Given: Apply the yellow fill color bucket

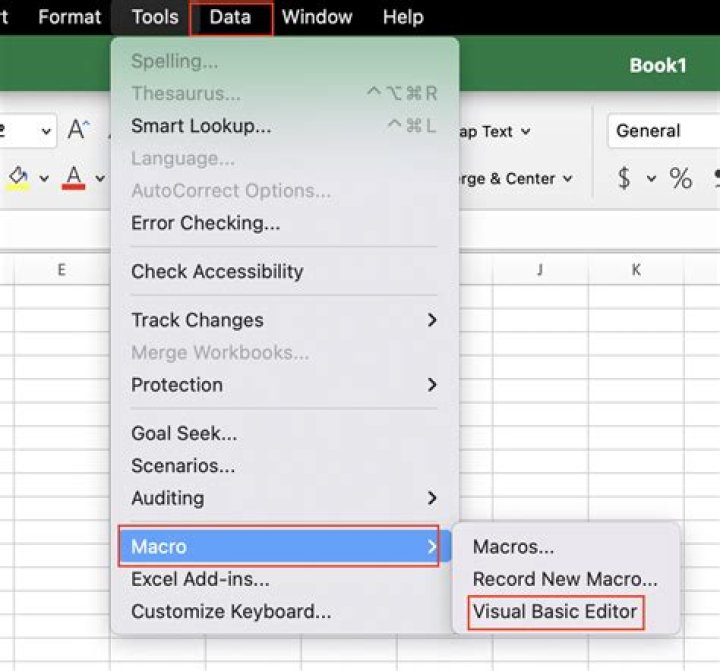Looking at the screenshot, I should point(18,178).
